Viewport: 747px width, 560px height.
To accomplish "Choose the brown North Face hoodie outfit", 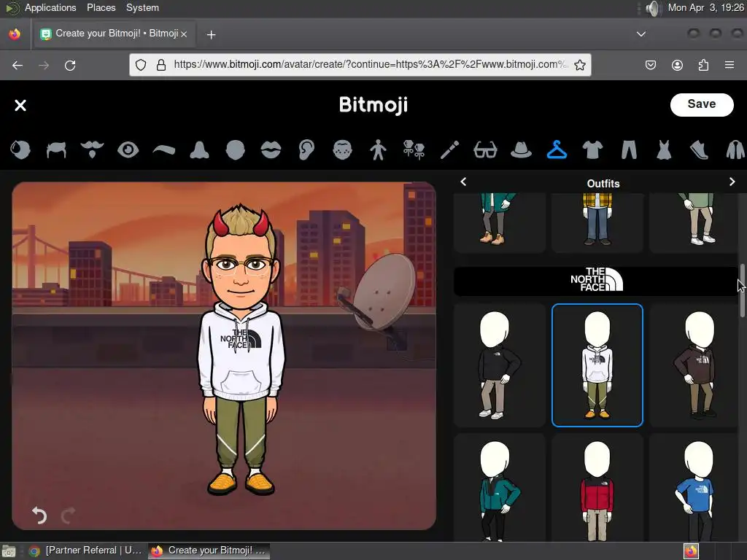I will pos(694,365).
